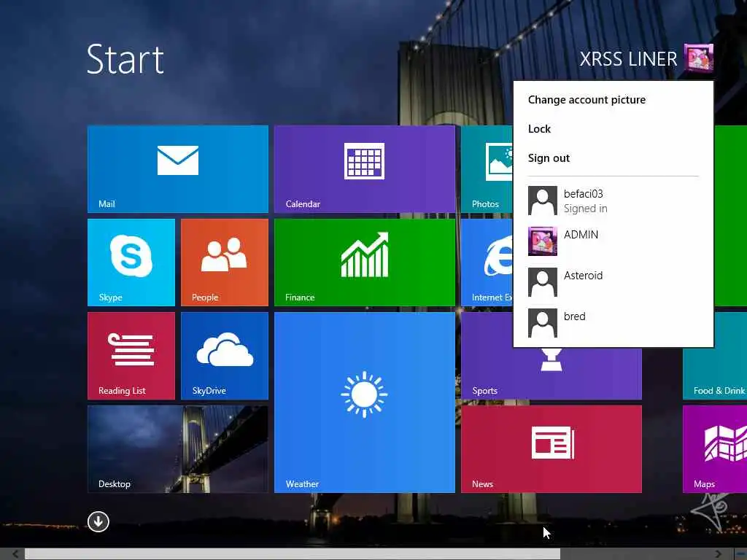Switch to the befaci03 account
Screen dimensions: 747x560
tap(613, 201)
